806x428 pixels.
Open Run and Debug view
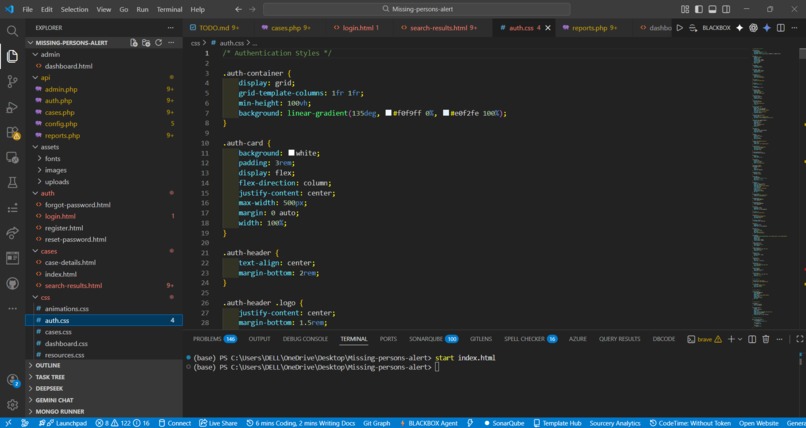click(x=12, y=107)
